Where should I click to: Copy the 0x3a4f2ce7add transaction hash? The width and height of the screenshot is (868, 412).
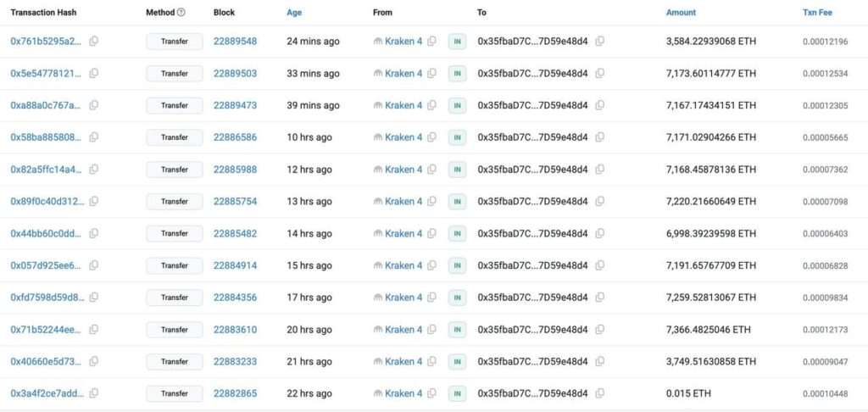pyautogui.click(x=94, y=393)
